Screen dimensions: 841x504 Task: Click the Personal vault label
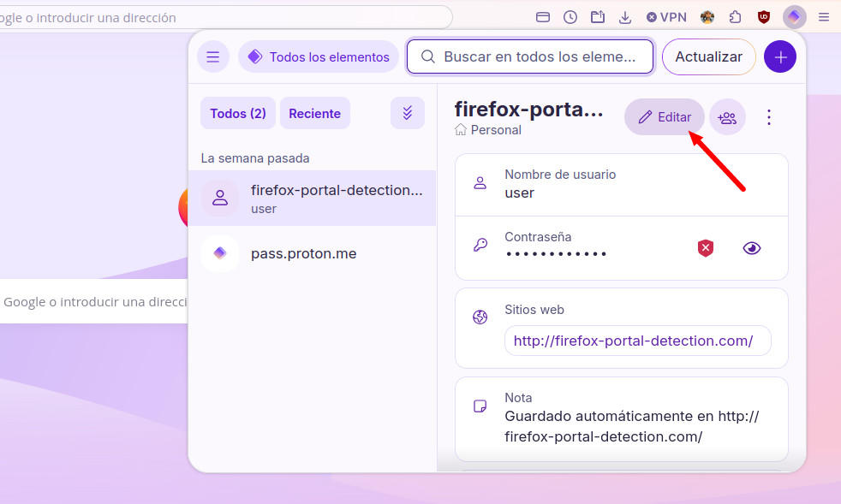(487, 130)
